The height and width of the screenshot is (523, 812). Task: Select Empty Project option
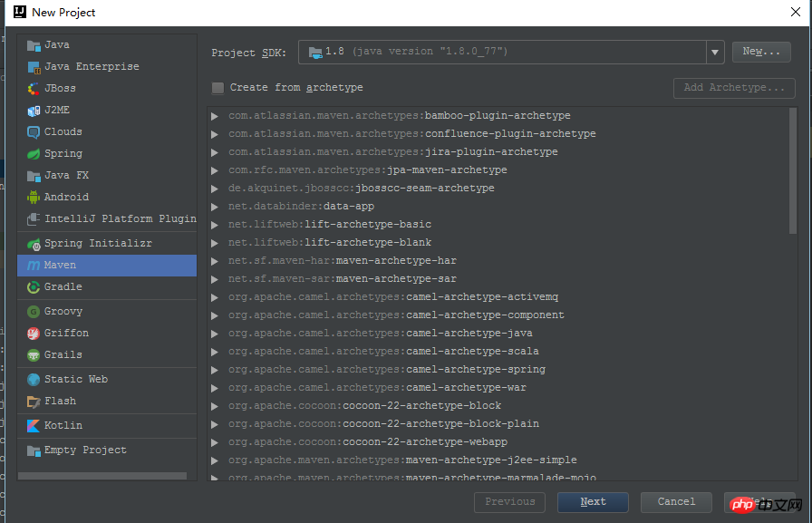tap(107, 450)
